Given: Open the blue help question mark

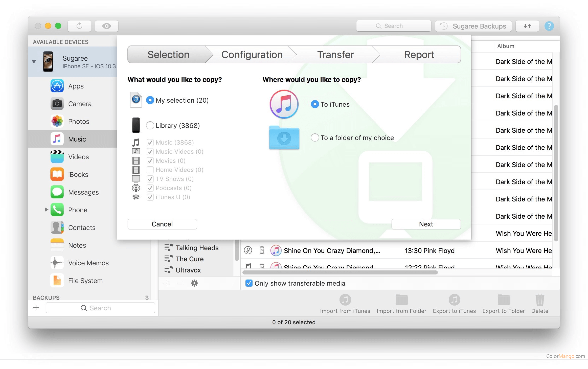Looking at the screenshot, I should tap(549, 26).
